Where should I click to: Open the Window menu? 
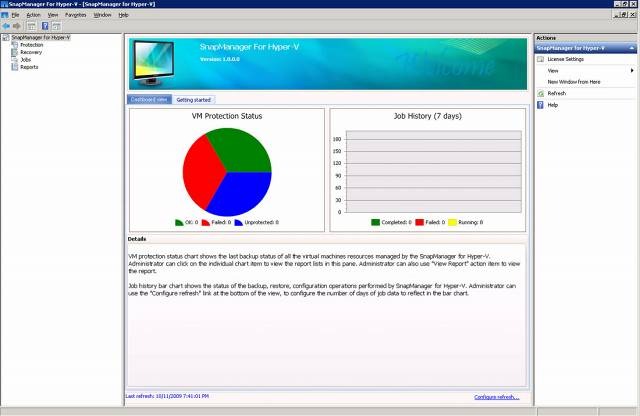(102, 15)
